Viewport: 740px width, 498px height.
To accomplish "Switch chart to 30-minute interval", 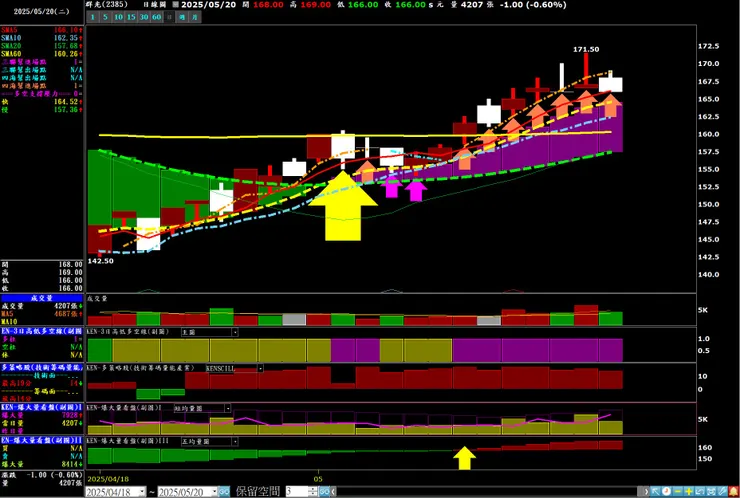I will point(143,17).
